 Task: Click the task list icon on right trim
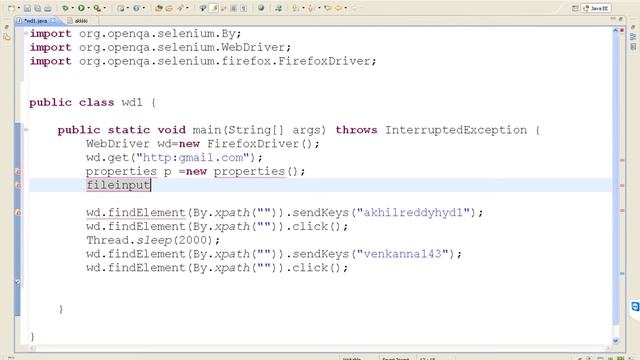point(633,47)
